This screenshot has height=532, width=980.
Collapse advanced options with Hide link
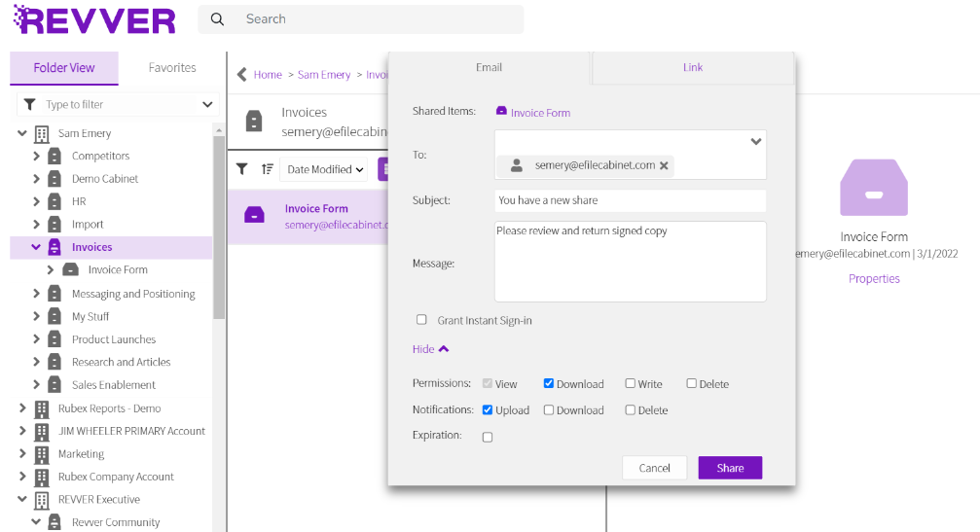pyautogui.click(x=430, y=349)
